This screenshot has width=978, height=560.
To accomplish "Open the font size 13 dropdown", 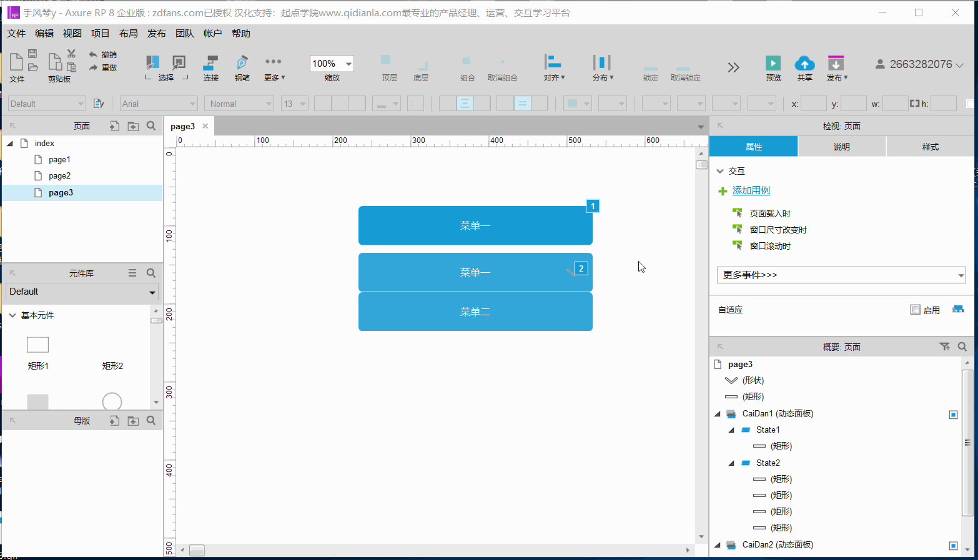I will point(294,104).
